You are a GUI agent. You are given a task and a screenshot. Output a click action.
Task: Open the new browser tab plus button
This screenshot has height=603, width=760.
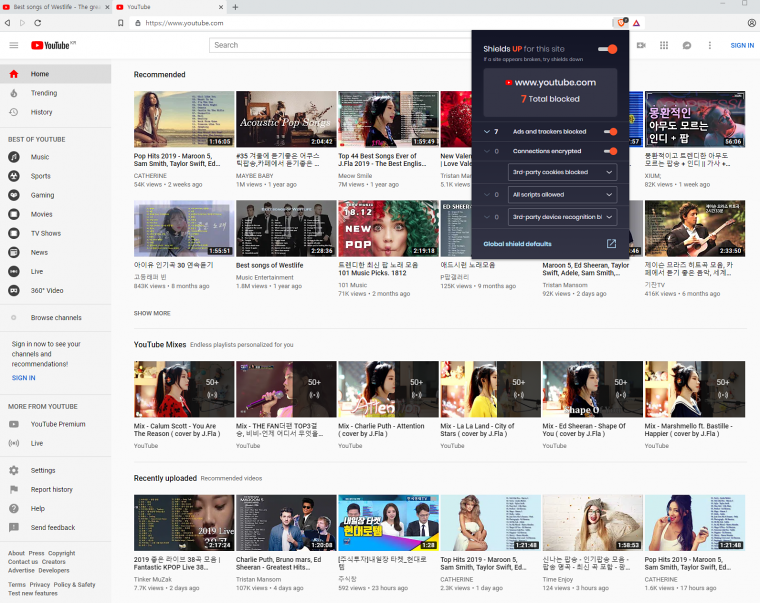pos(235,7)
